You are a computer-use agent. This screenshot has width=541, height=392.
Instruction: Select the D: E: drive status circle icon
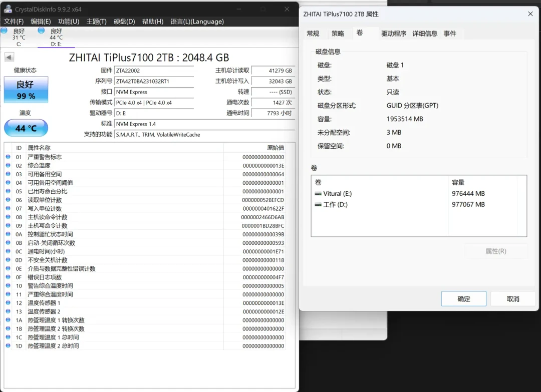pyautogui.click(x=41, y=31)
